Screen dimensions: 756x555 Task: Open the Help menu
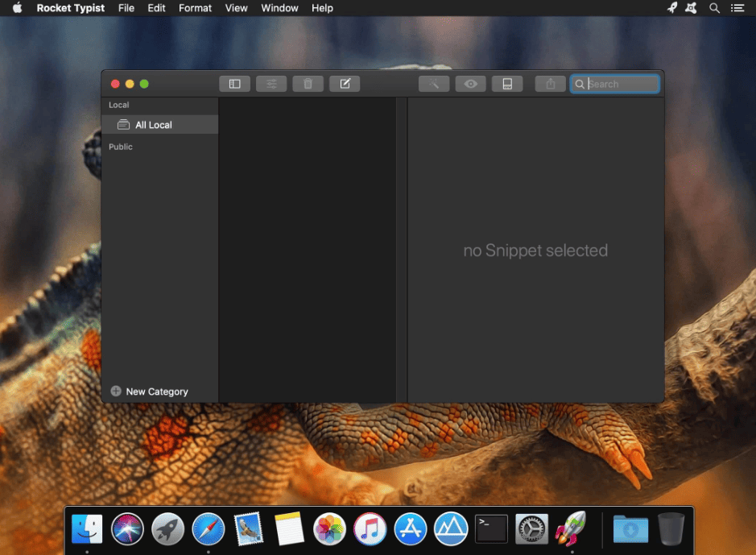(x=322, y=8)
